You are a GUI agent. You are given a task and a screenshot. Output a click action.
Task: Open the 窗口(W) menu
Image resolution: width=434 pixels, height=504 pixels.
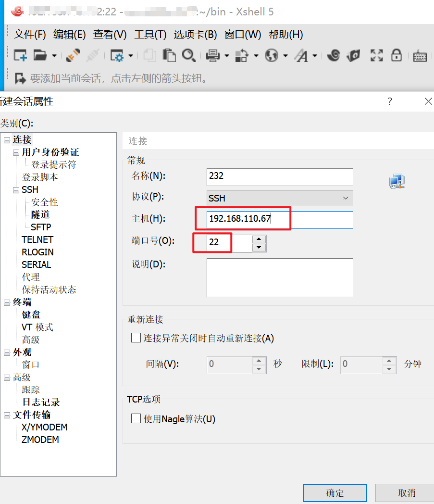243,34
